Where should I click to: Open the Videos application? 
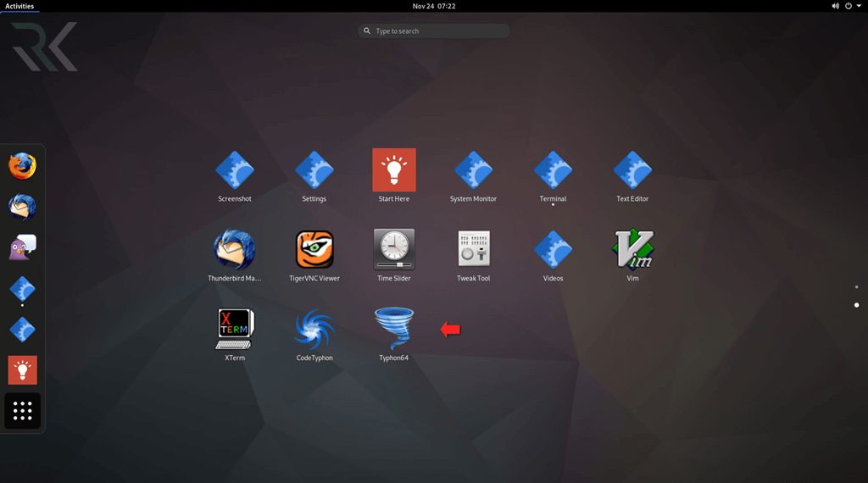pos(553,251)
